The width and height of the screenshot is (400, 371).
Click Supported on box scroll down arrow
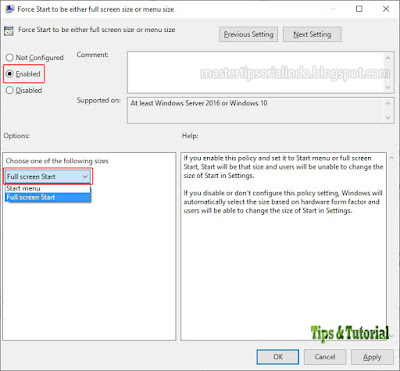pos(388,117)
